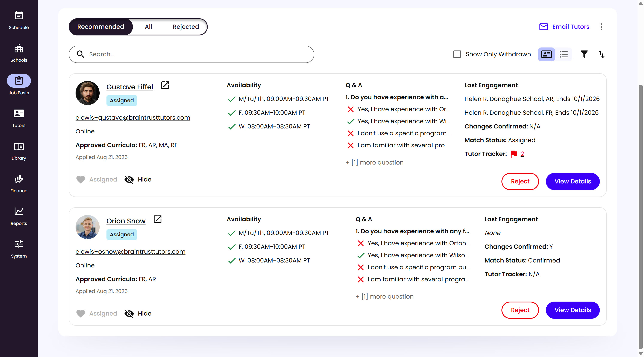This screenshot has height=357, width=644.
Task: Check Show Only Withdrawn box
Action: (457, 54)
